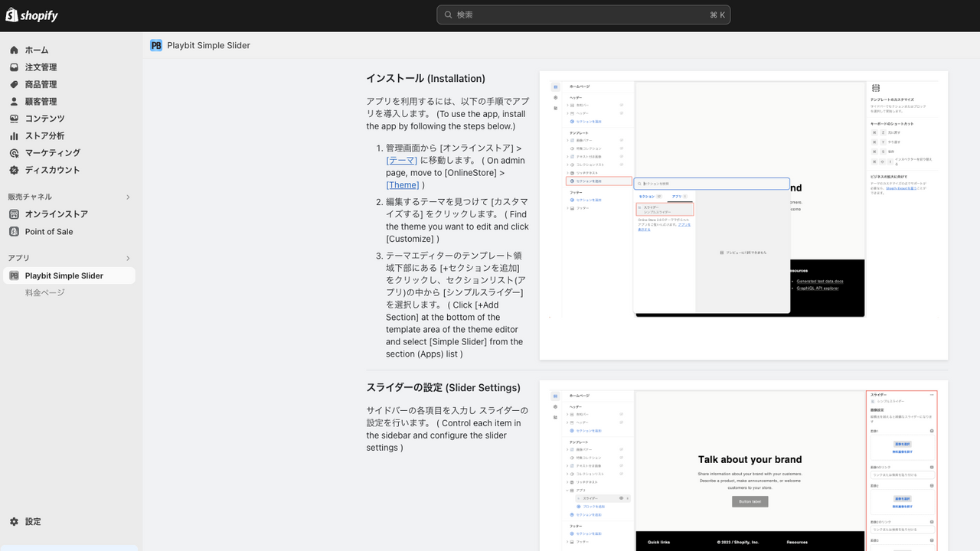
Task: Select Playbit Simple Slider in sidebar
Action: [x=69, y=275]
